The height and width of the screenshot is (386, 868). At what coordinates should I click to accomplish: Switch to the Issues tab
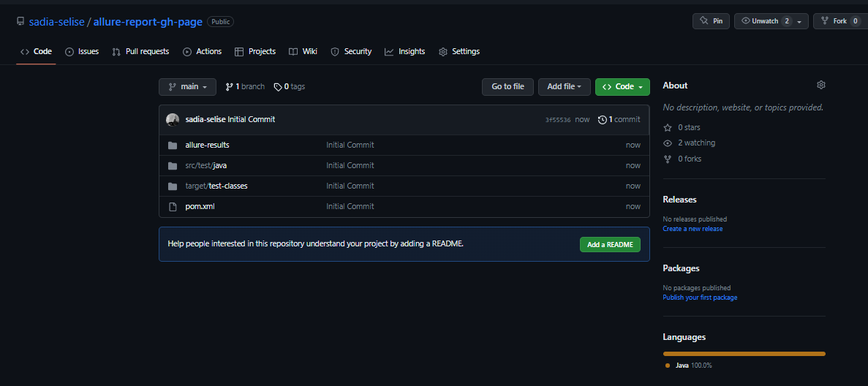click(82, 51)
